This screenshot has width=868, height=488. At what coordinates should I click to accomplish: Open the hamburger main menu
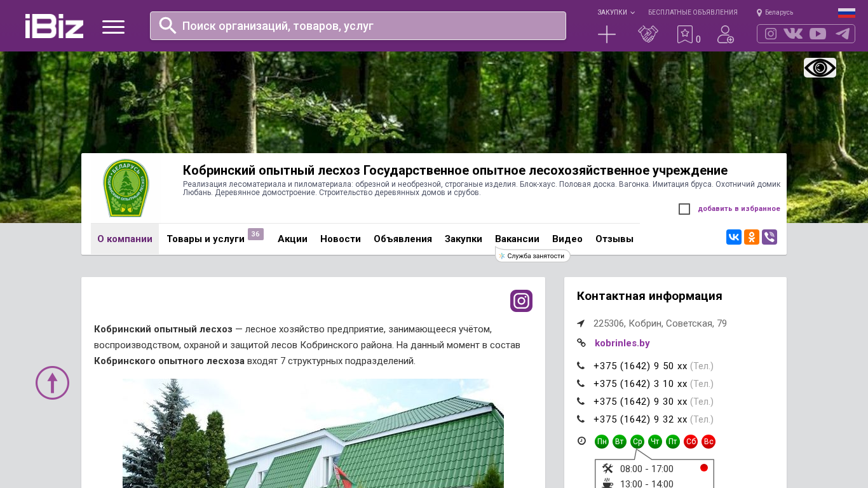coord(113,27)
